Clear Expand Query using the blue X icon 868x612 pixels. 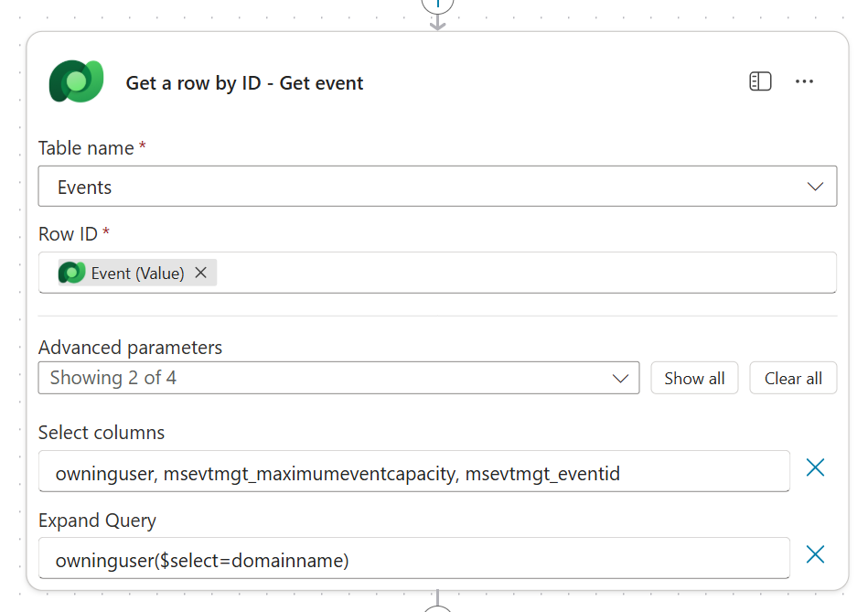[815, 554]
